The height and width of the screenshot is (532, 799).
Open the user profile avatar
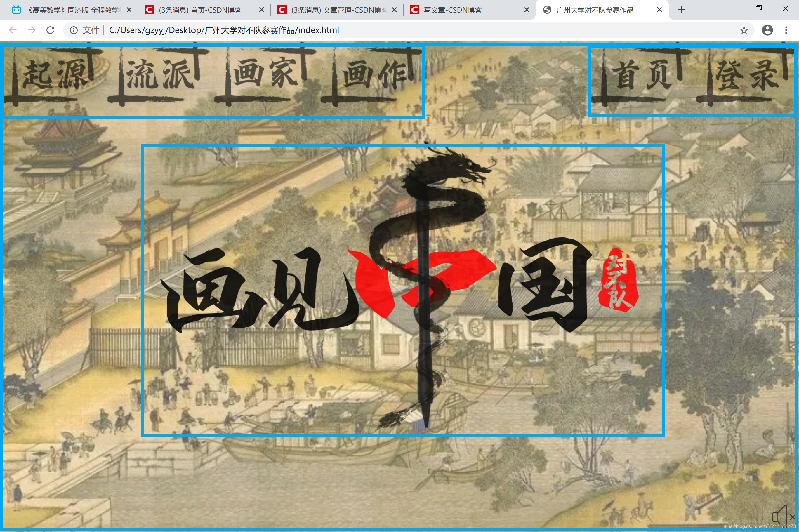(767, 30)
